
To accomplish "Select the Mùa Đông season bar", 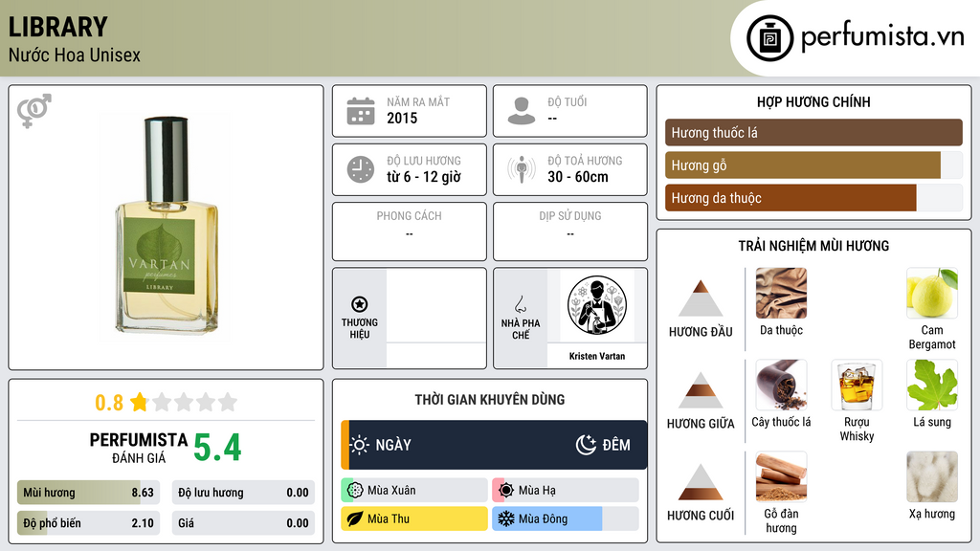I will (565, 518).
